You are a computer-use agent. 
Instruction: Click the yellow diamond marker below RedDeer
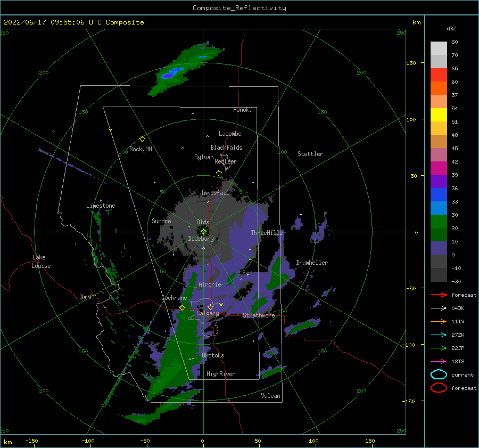tap(219, 173)
